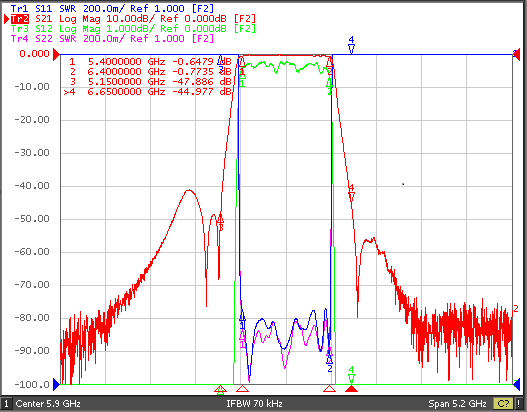Select the Tr4 S22 SWR trace label
The width and height of the screenshot is (527, 412).
tap(112, 38)
